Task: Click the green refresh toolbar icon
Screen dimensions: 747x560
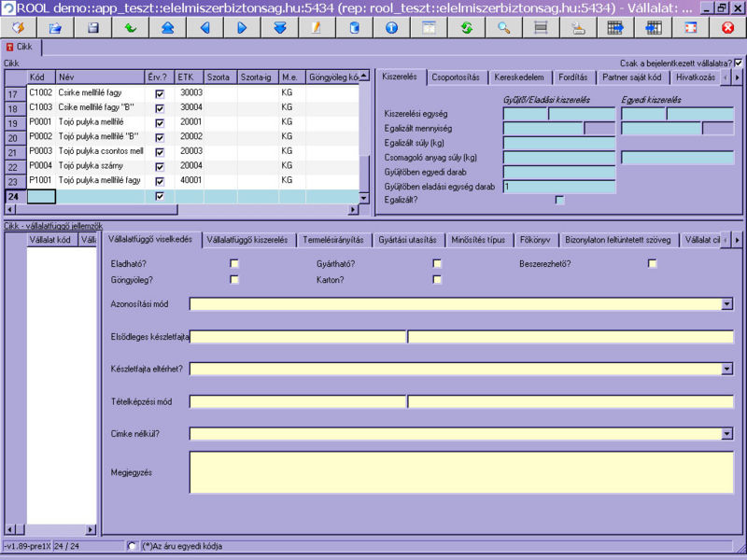Action: coord(466,28)
